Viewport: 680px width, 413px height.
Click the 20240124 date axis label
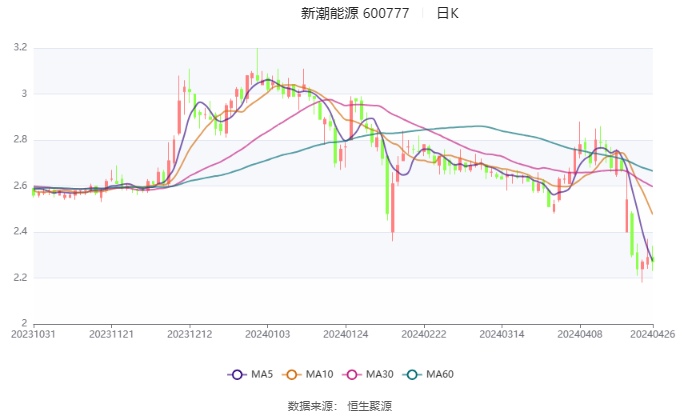coord(346,334)
